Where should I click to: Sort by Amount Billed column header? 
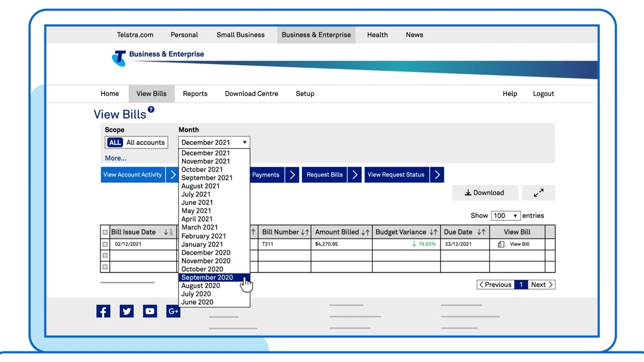(342, 232)
